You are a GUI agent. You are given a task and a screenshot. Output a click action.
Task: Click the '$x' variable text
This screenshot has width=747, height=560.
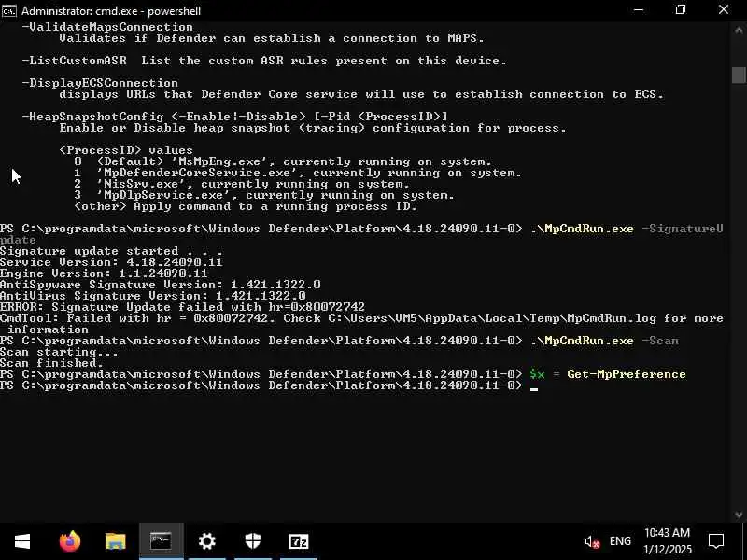pos(537,374)
